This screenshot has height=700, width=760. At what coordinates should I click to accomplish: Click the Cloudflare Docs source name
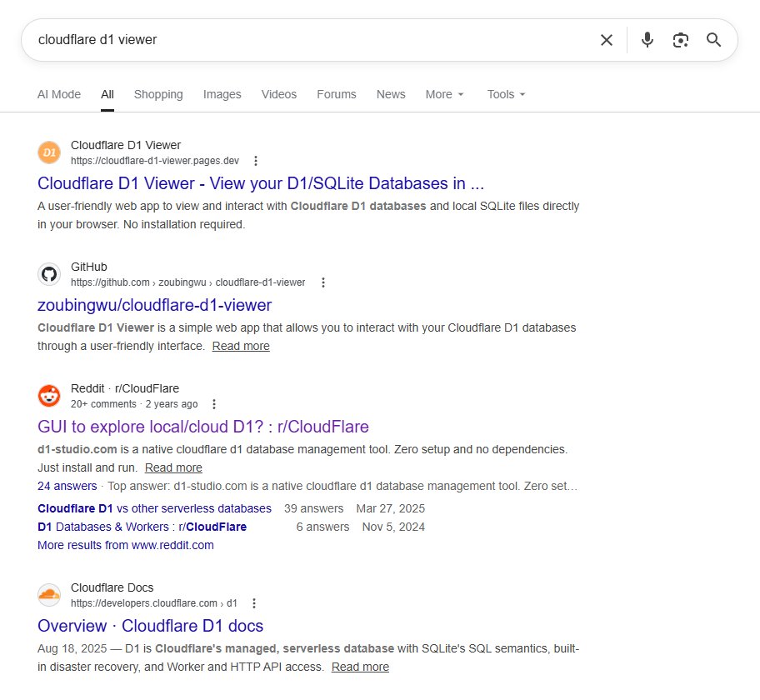[x=112, y=587]
